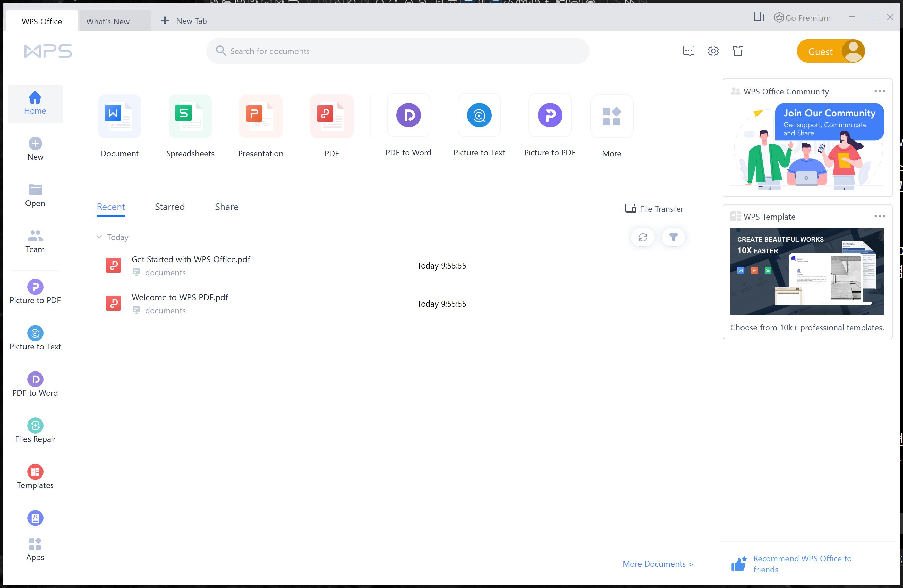Open the Home sidebar item
The width and height of the screenshot is (903, 588).
coord(35,104)
